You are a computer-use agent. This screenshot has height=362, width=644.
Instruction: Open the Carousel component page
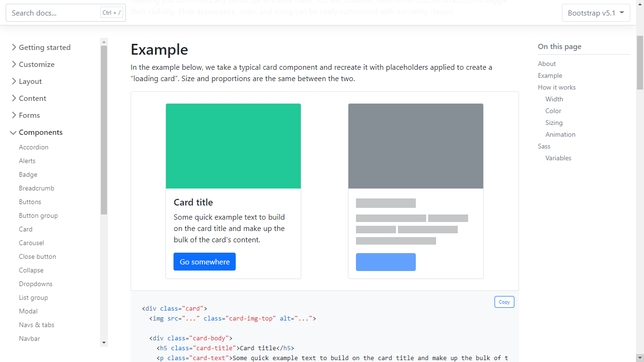[x=31, y=243]
